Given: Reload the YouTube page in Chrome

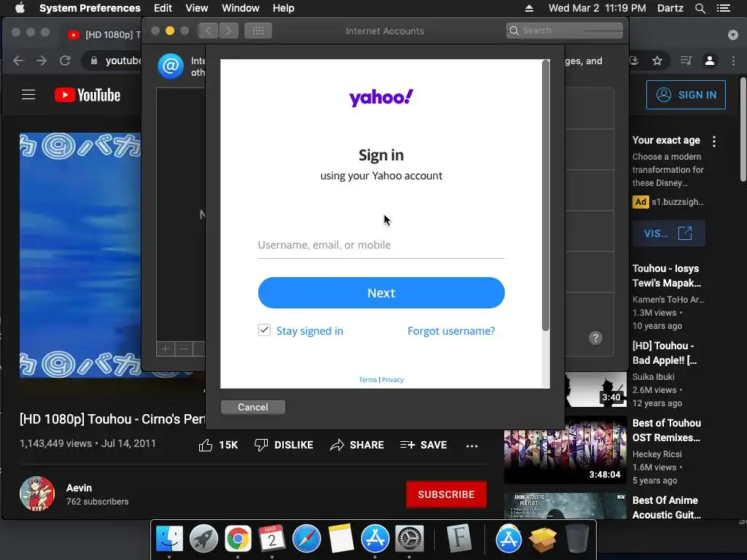Looking at the screenshot, I should [65, 61].
